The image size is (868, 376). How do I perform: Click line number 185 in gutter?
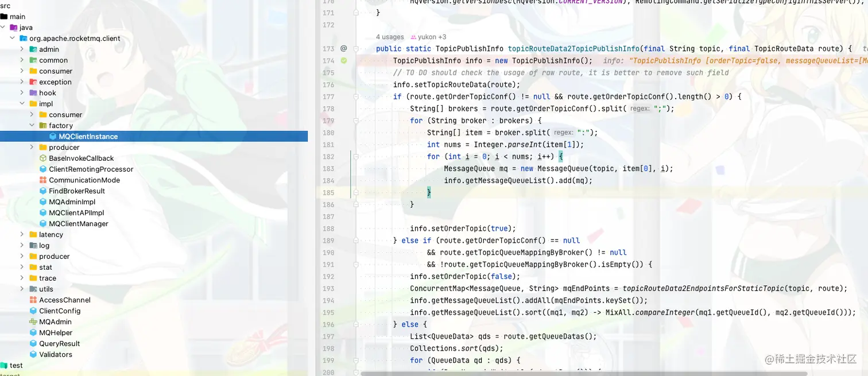coord(328,193)
